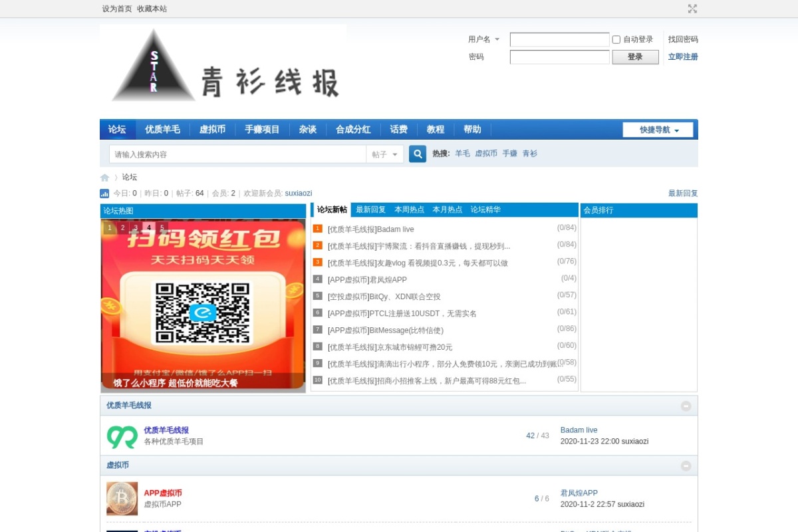Click inside the password input field
The height and width of the screenshot is (532, 798).
coord(559,57)
